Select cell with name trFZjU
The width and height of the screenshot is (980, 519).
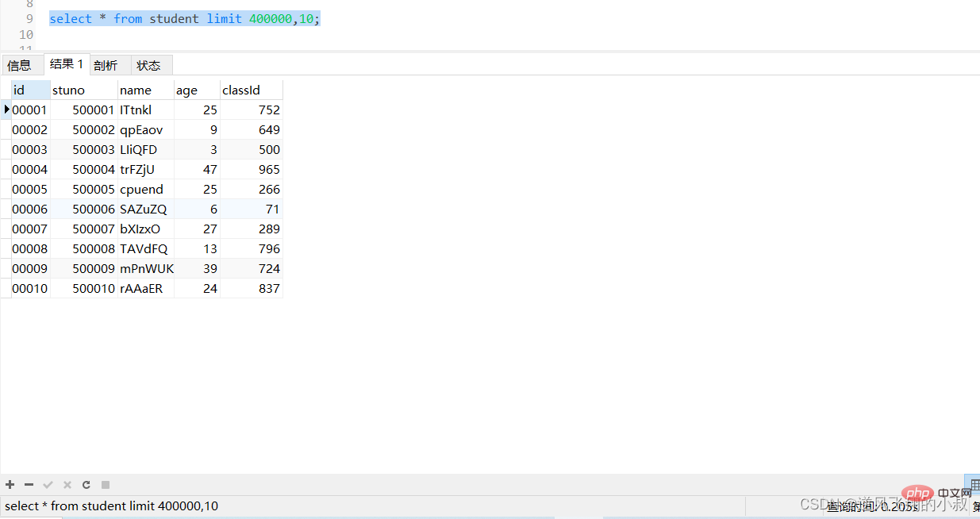(x=146, y=169)
